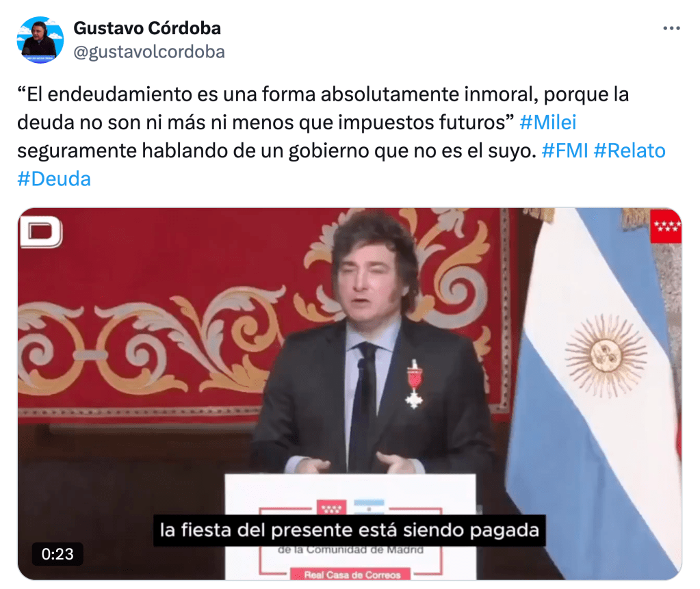Click the red Madrid stars flag icon

pyautogui.click(x=666, y=226)
